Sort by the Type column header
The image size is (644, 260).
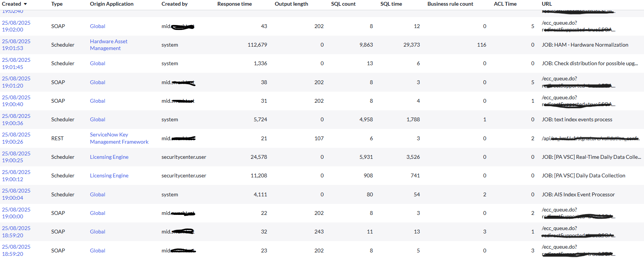click(x=57, y=4)
